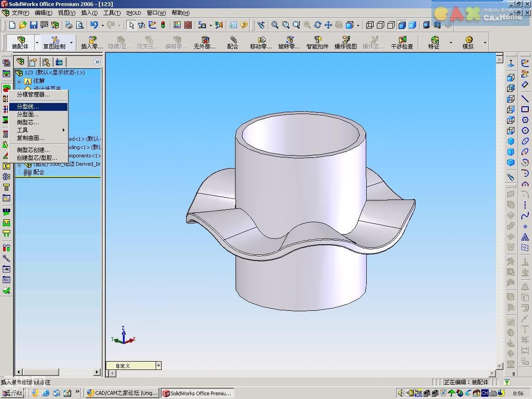Open the Edit Color palette icon
This screenshot has height=399, width=532.
pos(177,25)
